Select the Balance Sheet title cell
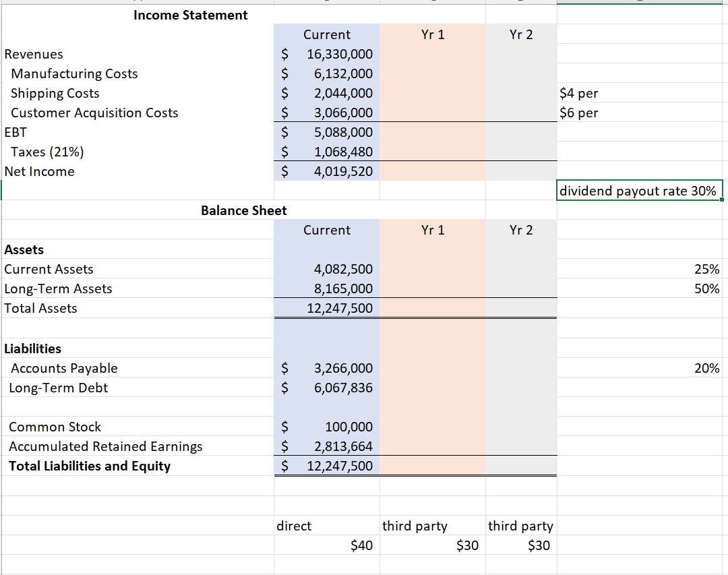This screenshot has width=728, height=575. (244, 210)
